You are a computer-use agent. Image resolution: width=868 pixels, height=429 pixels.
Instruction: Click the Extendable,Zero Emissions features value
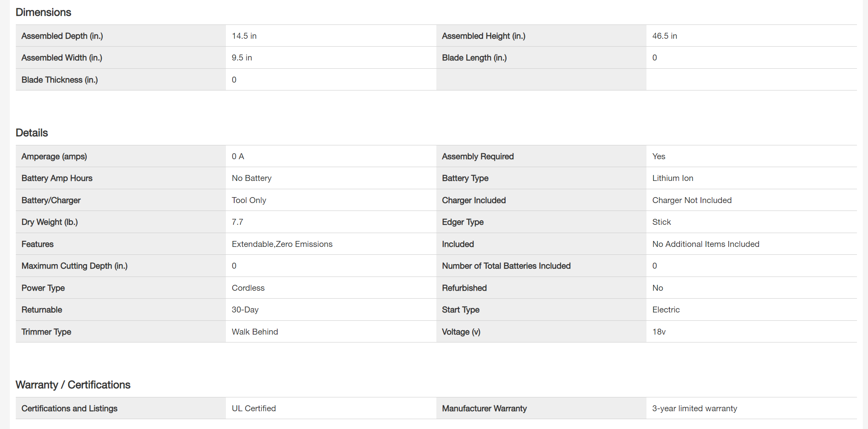click(x=282, y=244)
